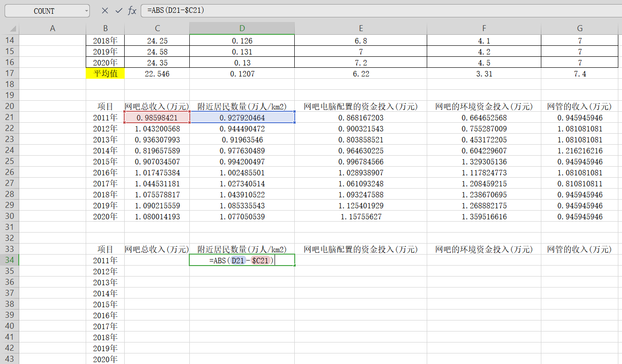Click cell with value 7.4

(580, 73)
